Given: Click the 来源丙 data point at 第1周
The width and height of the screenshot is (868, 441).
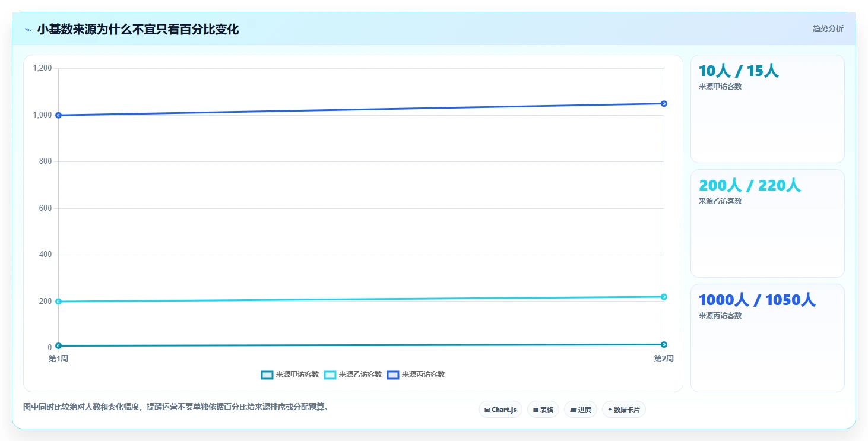Looking at the screenshot, I should pos(58,115).
